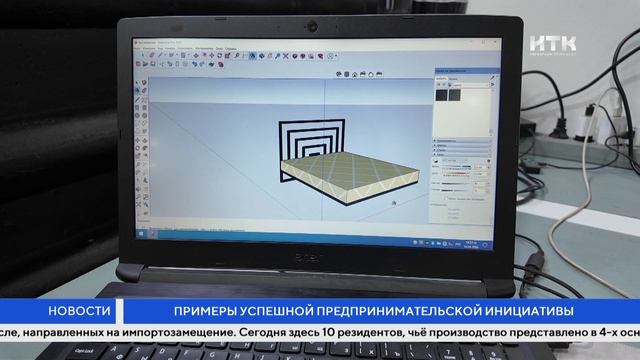
Task: Select Follow Me tool in left toolbar
Action: (144, 148)
